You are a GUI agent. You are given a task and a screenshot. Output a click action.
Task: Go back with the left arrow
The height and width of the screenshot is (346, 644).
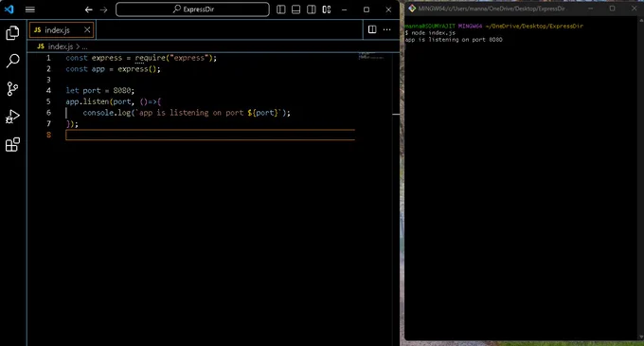tap(88, 9)
